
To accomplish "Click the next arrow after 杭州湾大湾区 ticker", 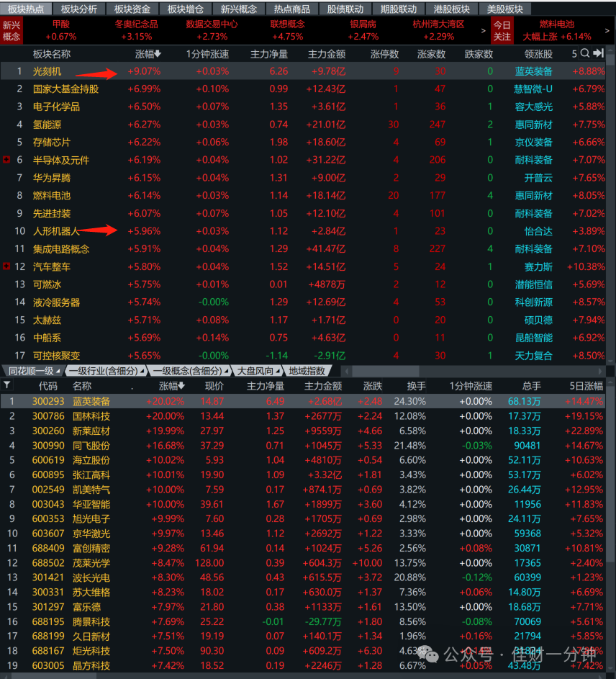I will coord(483,31).
